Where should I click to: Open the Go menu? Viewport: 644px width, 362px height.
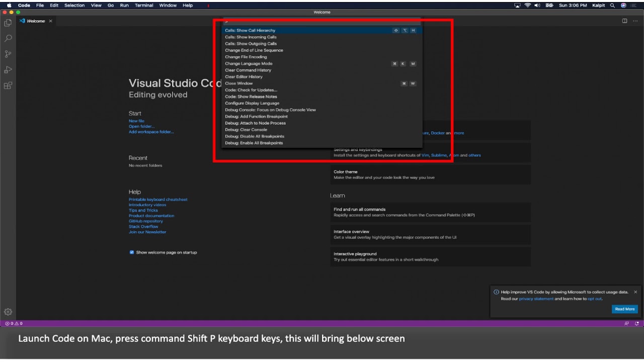tap(111, 5)
